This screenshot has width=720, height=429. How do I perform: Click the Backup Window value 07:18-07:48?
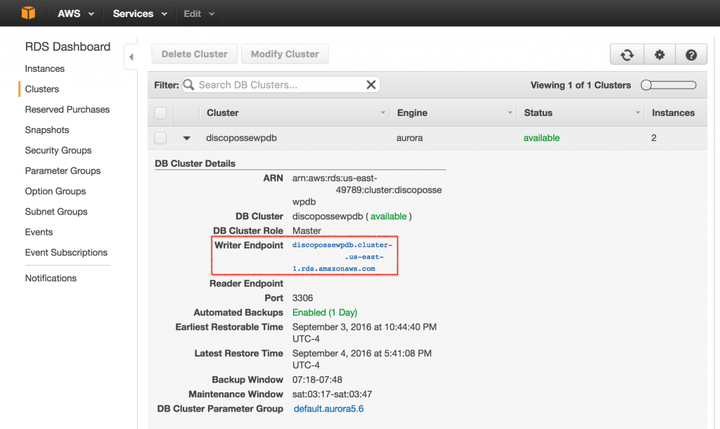tap(317, 380)
